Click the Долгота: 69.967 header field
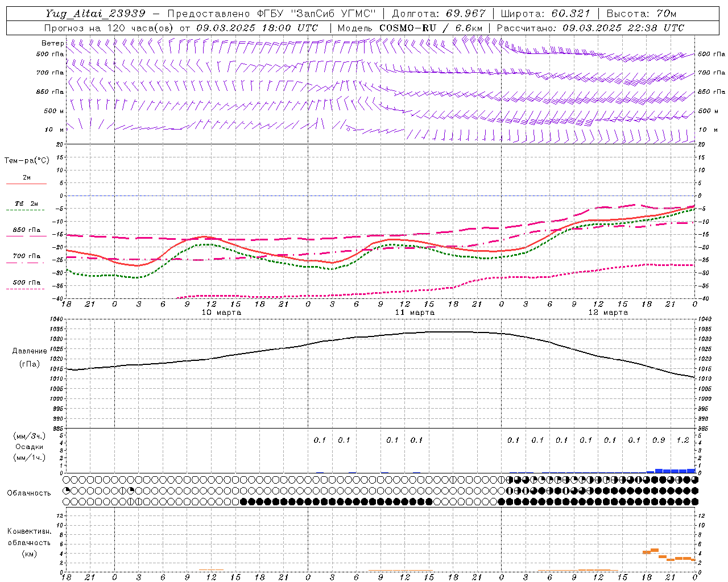This screenshot has width=728, height=582. tap(439, 14)
